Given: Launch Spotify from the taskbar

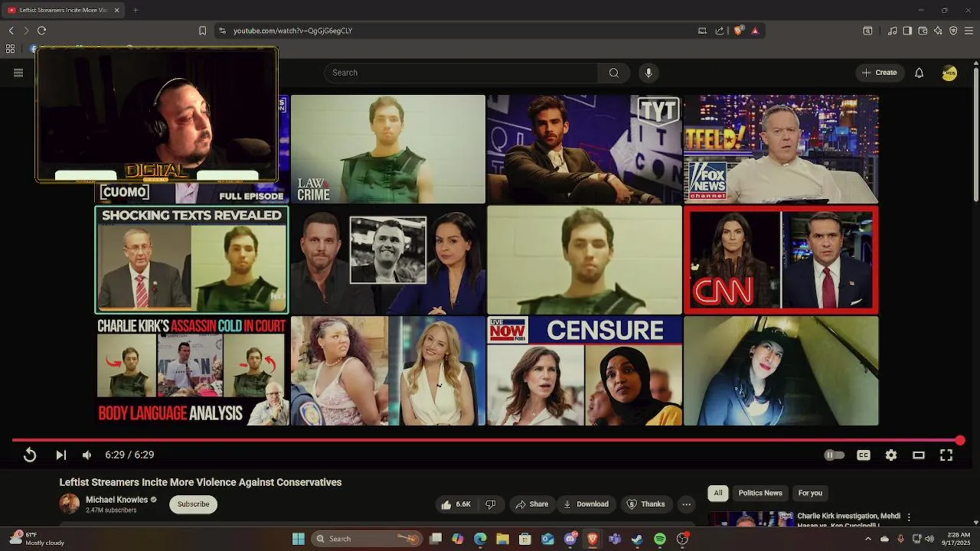Looking at the screenshot, I should click(660, 539).
